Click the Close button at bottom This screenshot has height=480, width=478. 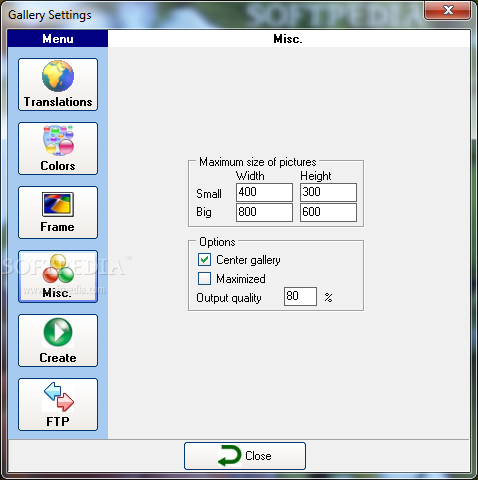pyautogui.click(x=245, y=456)
